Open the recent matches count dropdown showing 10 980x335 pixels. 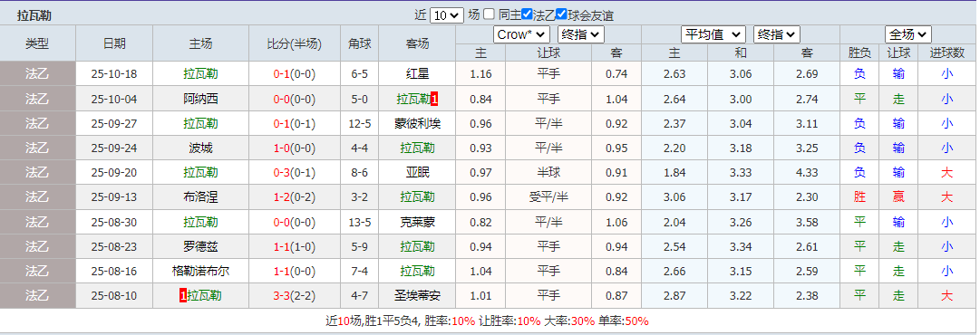pyautogui.click(x=447, y=15)
